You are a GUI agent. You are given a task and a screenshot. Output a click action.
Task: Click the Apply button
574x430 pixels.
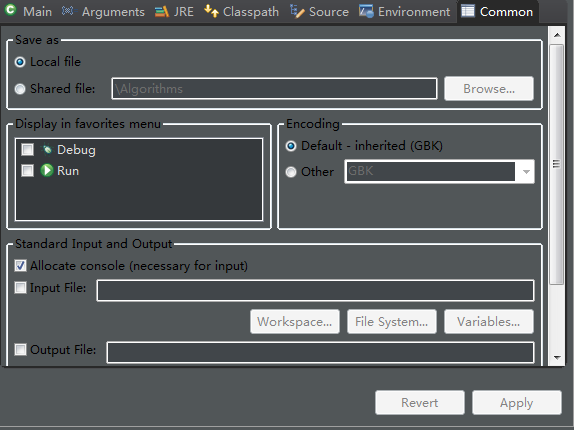coord(517,403)
